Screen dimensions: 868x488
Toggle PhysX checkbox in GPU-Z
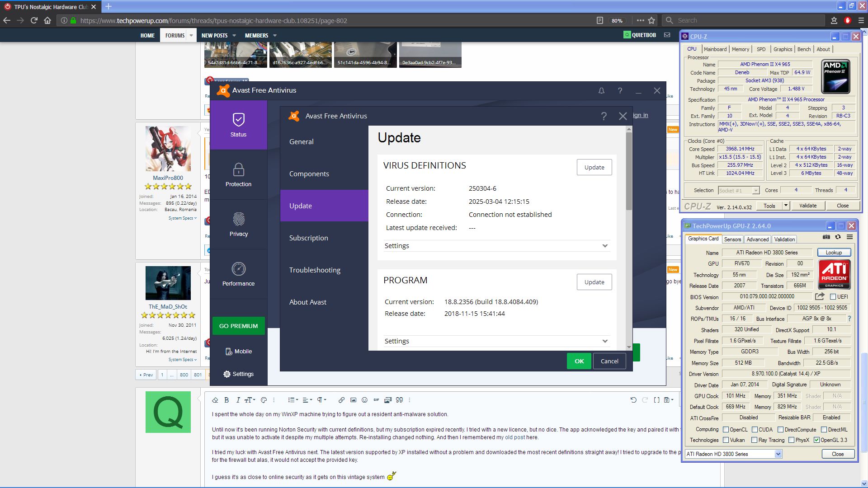click(x=791, y=440)
